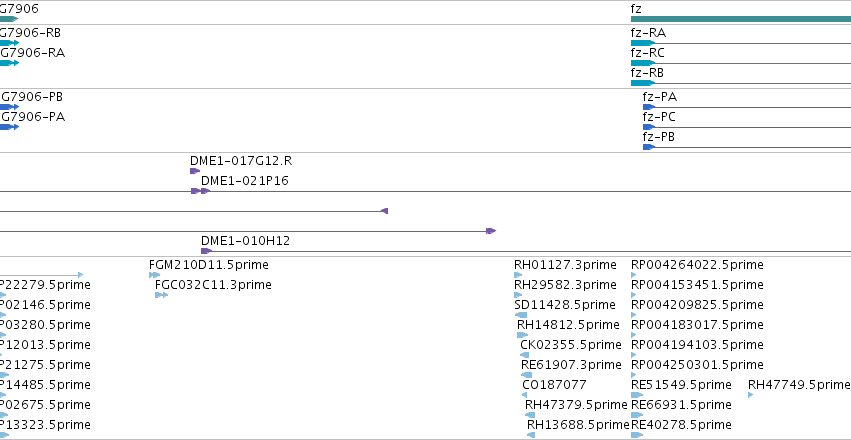Select the CK02355.5prime EST label
The image size is (851, 440).
(571, 345)
